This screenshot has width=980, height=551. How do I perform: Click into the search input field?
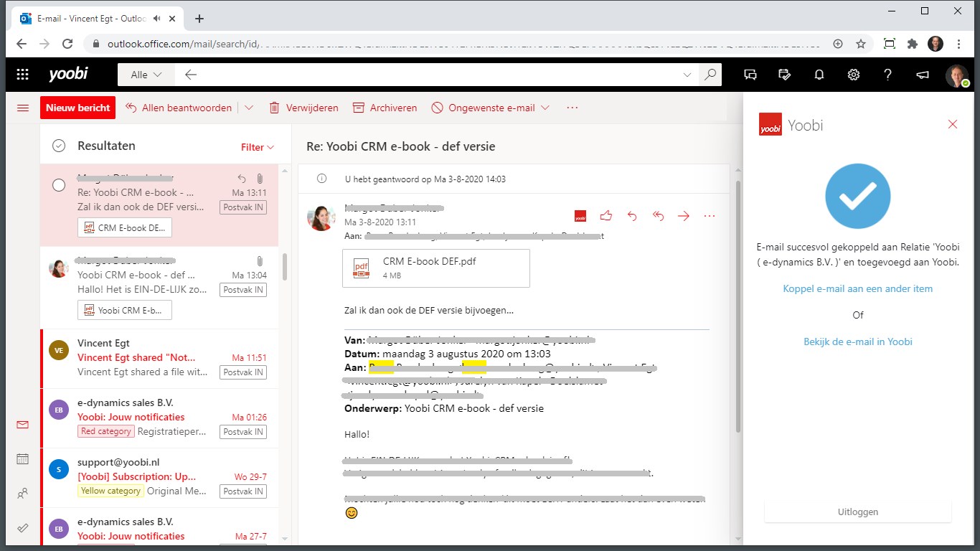click(436, 75)
